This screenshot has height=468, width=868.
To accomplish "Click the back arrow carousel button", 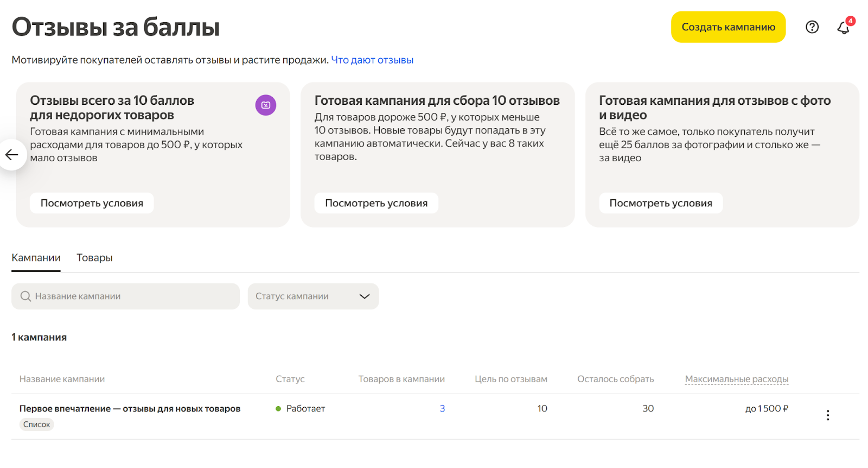I will click(x=12, y=155).
